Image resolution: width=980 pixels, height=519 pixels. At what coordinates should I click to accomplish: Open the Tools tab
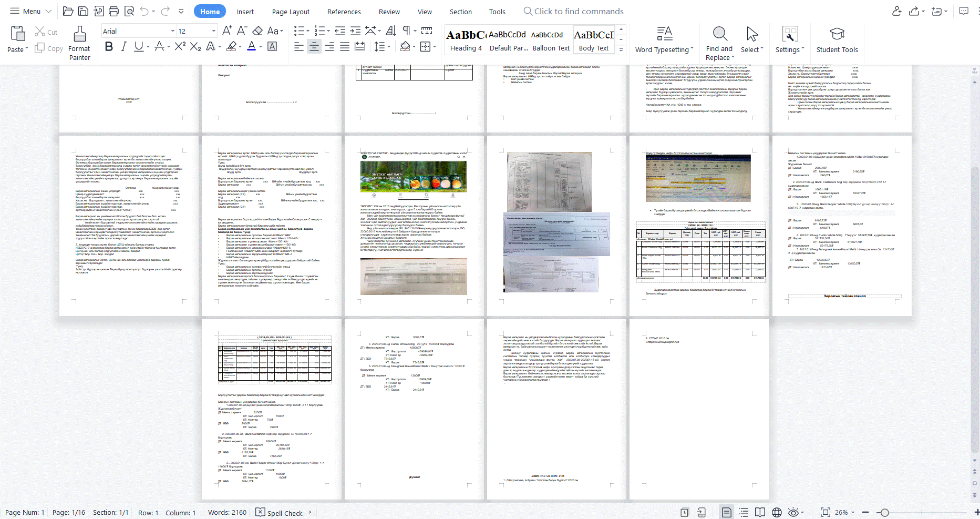click(497, 12)
